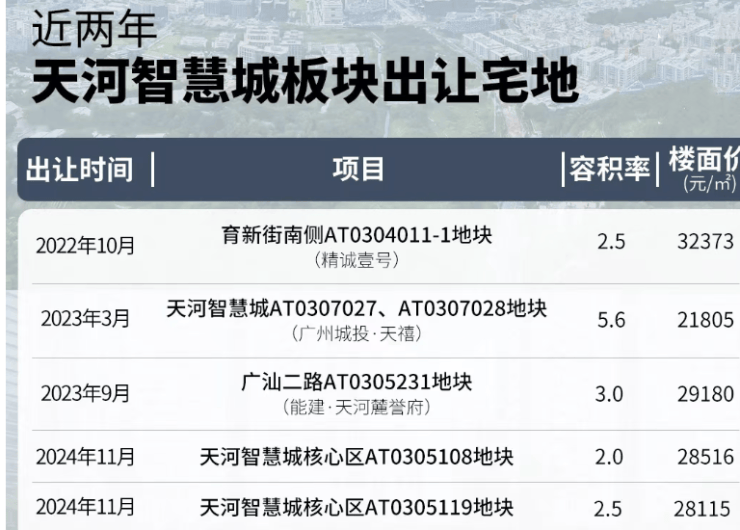The width and height of the screenshot is (740, 530).
Task: Click floor price 32373
Action: click(x=706, y=242)
